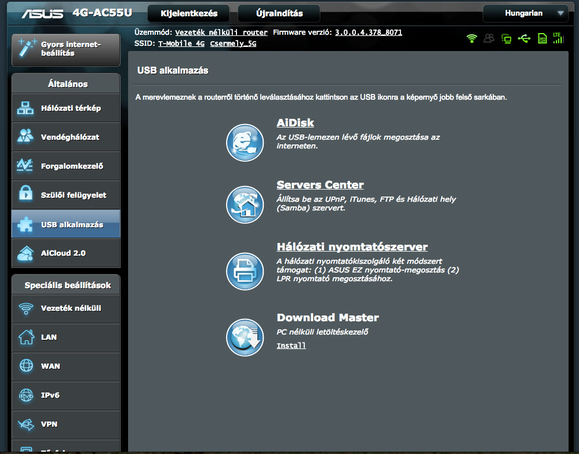Image resolution: width=579 pixels, height=454 pixels.
Task: Click the Download Master heading
Action: click(x=328, y=318)
